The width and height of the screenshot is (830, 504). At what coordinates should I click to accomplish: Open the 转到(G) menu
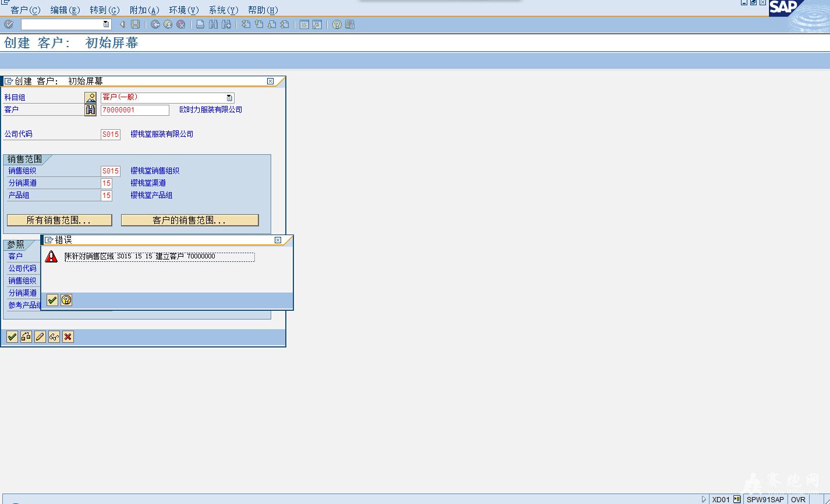105,10
